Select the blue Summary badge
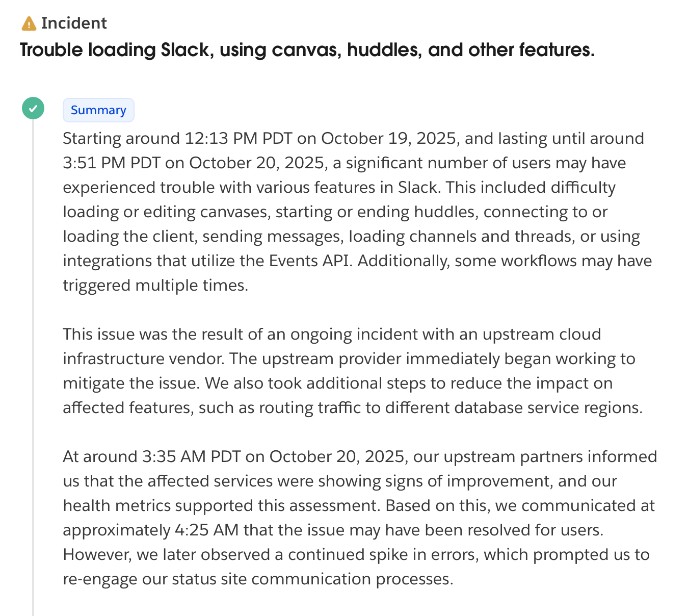688x616 pixels. pyautogui.click(x=98, y=110)
